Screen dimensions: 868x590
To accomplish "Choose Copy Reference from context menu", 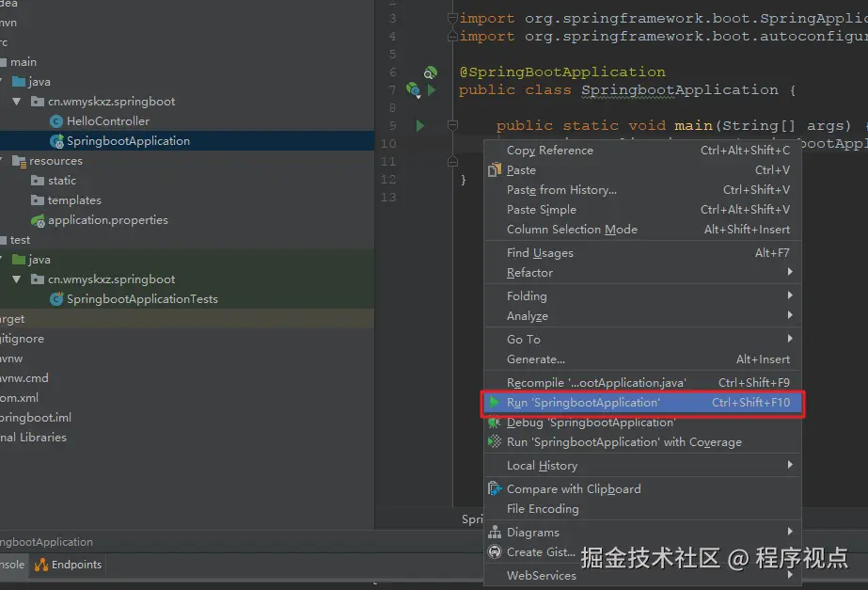I will pyautogui.click(x=642, y=151).
